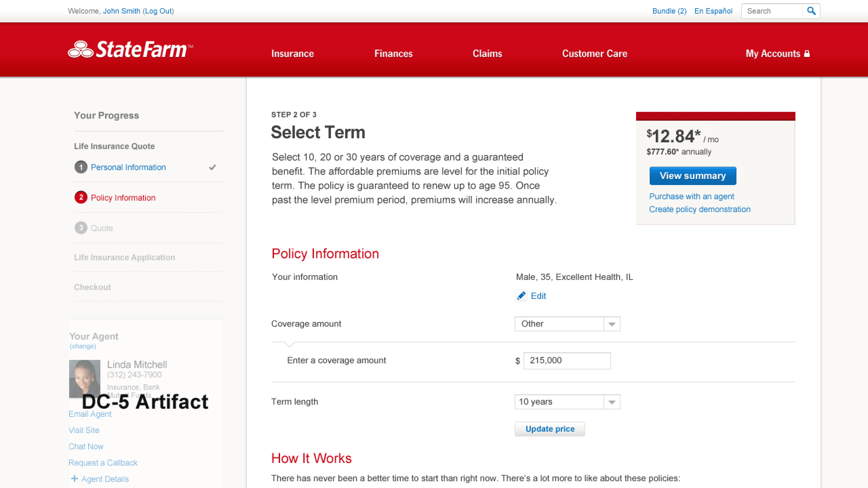Switch language with En Español link

tap(713, 11)
